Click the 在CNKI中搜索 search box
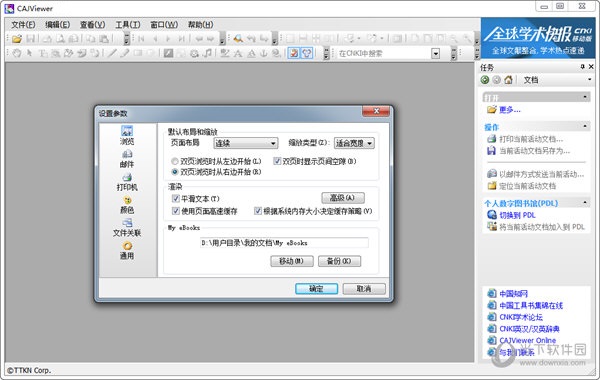This screenshot has width=600, height=380. [x=384, y=53]
